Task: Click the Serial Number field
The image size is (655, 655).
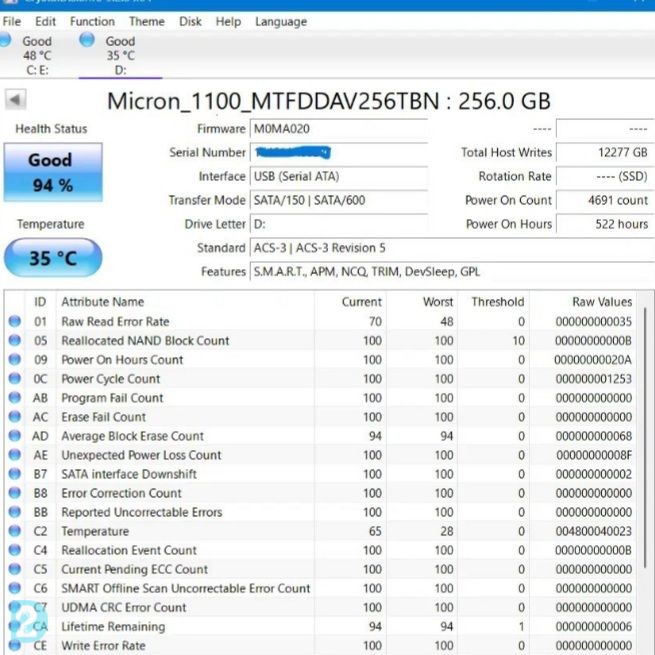Action: [339, 152]
